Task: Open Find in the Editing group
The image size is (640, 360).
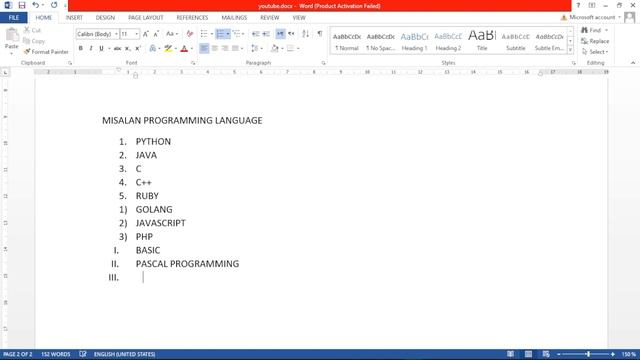Action: (x=591, y=30)
